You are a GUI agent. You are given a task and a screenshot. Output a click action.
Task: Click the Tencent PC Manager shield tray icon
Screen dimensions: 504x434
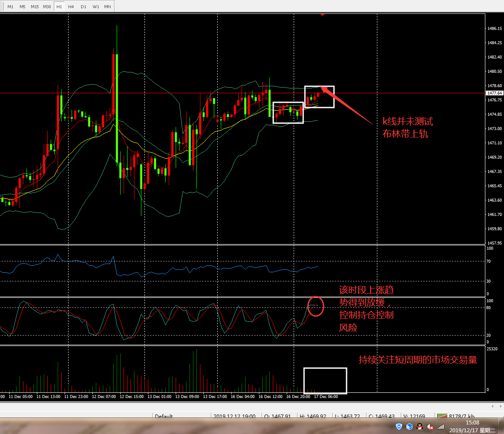(x=399, y=427)
